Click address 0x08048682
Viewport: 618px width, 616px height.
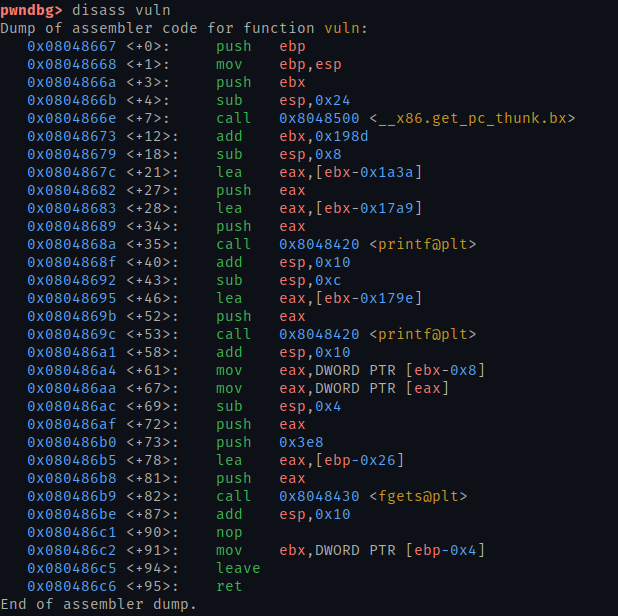[x=72, y=190]
